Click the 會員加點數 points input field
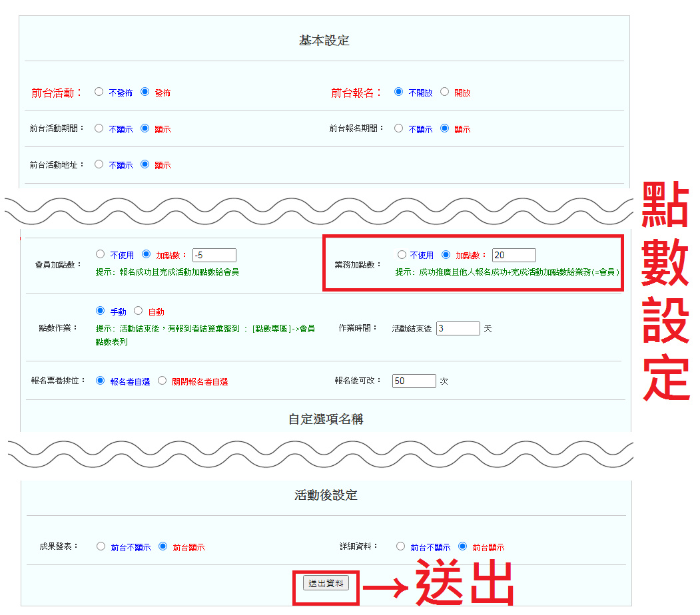This screenshot has height=615, width=700. (x=214, y=255)
